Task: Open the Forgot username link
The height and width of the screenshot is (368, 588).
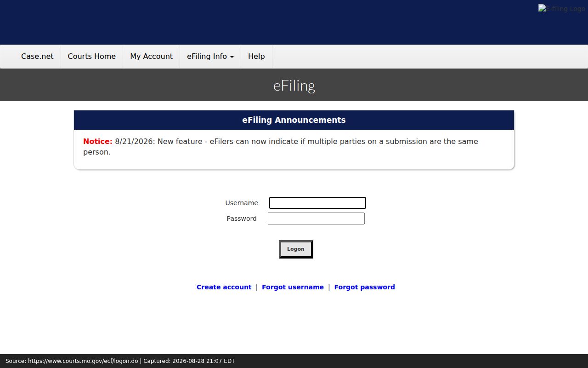Action: click(x=293, y=287)
